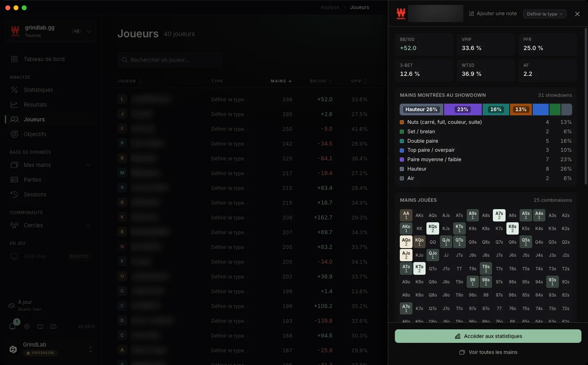Expand the Cercles submenu
588x365 pixels.
[89, 225]
